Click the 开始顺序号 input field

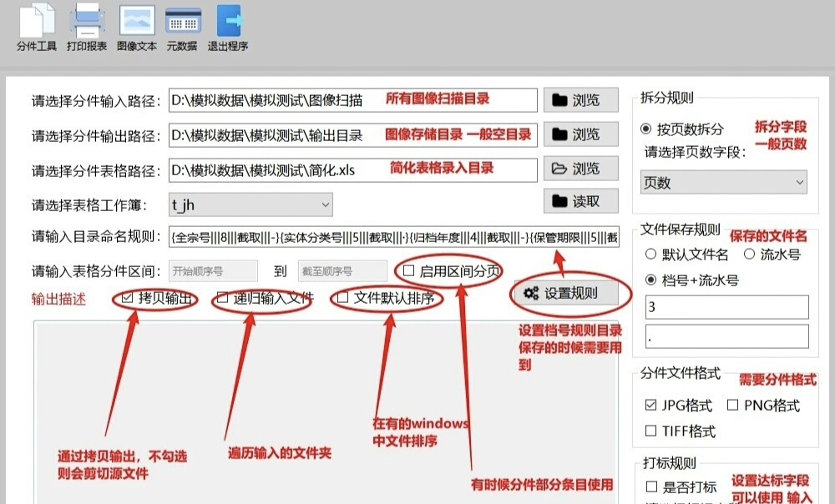click(x=214, y=271)
